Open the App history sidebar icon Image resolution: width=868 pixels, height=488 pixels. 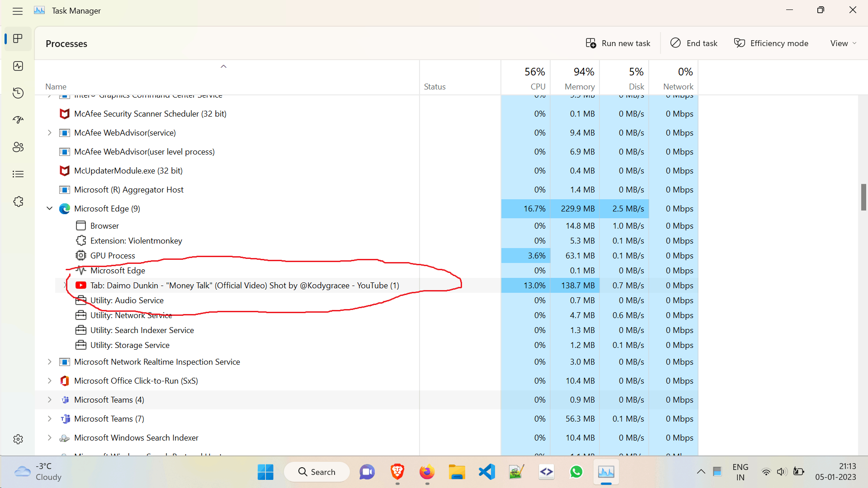pyautogui.click(x=18, y=93)
